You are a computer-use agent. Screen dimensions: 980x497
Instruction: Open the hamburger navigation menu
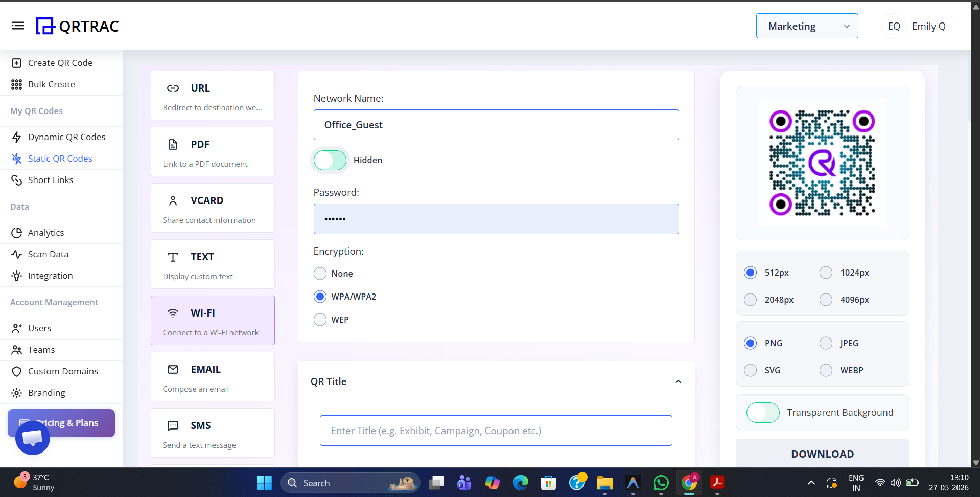tap(18, 26)
